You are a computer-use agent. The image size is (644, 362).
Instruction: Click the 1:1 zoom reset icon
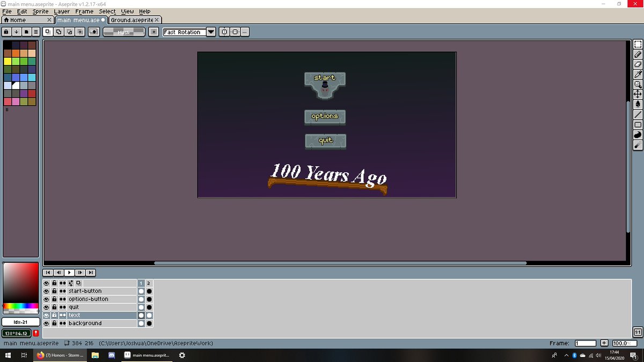point(638,333)
